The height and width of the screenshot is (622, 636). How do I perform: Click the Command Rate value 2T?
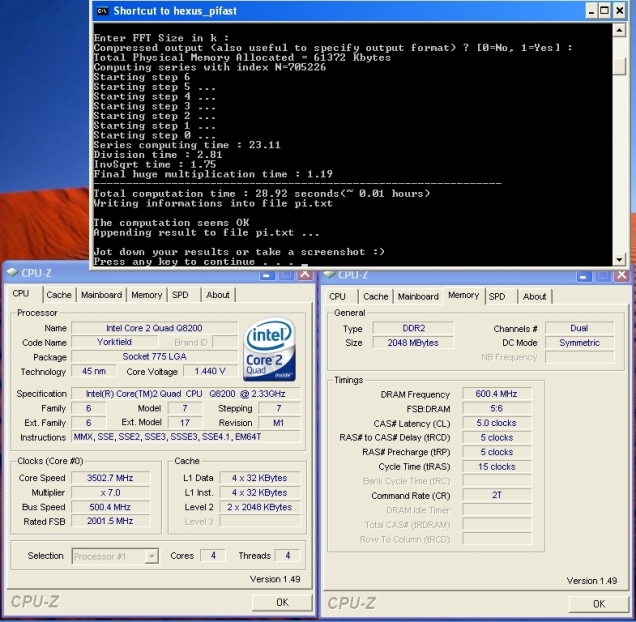pos(497,495)
